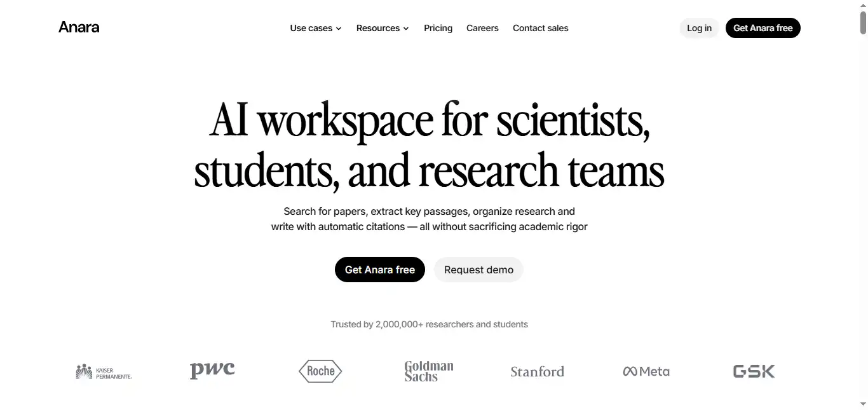Click the Meta logo
This screenshot has width=868, height=410.
coord(646,371)
